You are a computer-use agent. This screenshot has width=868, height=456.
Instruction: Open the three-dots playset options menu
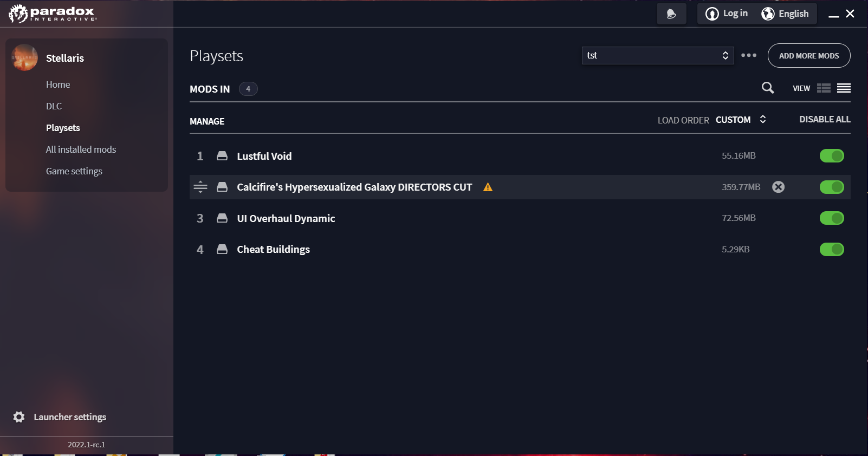pos(749,55)
